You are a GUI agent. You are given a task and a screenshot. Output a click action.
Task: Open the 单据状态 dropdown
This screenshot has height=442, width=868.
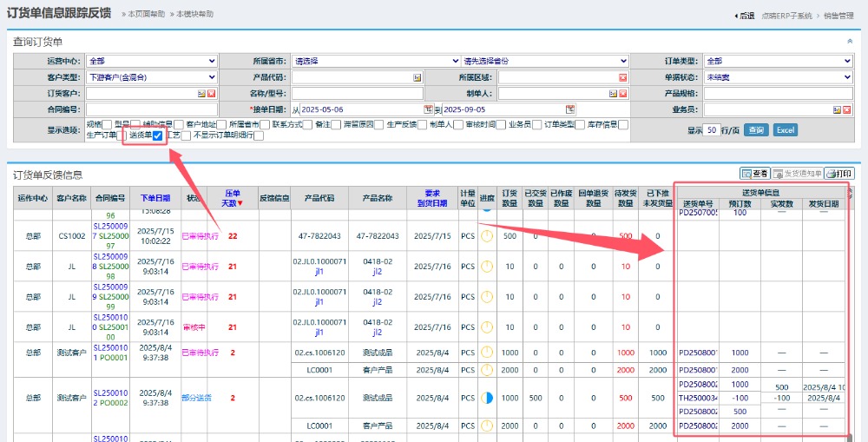[778, 77]
